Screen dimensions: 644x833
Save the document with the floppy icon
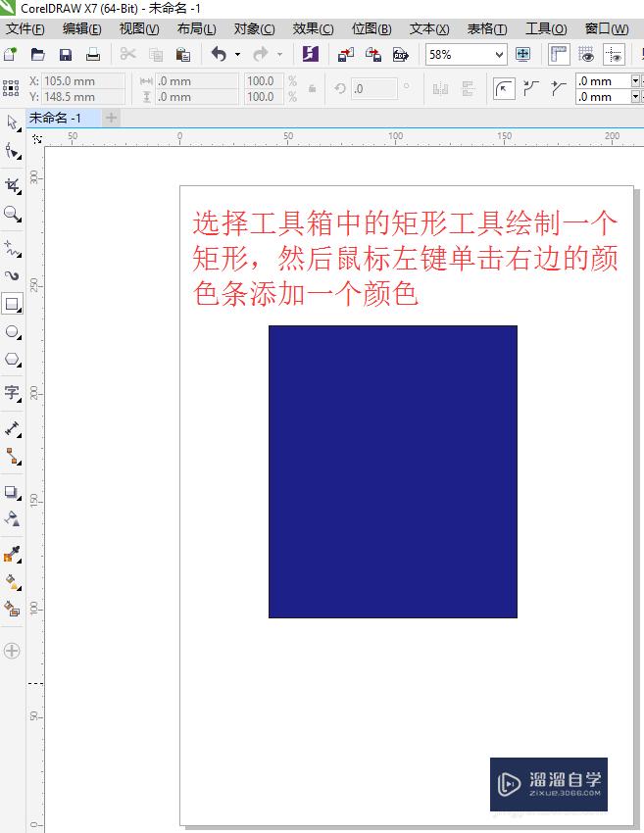pyautogui.click(x=66, y=54)
